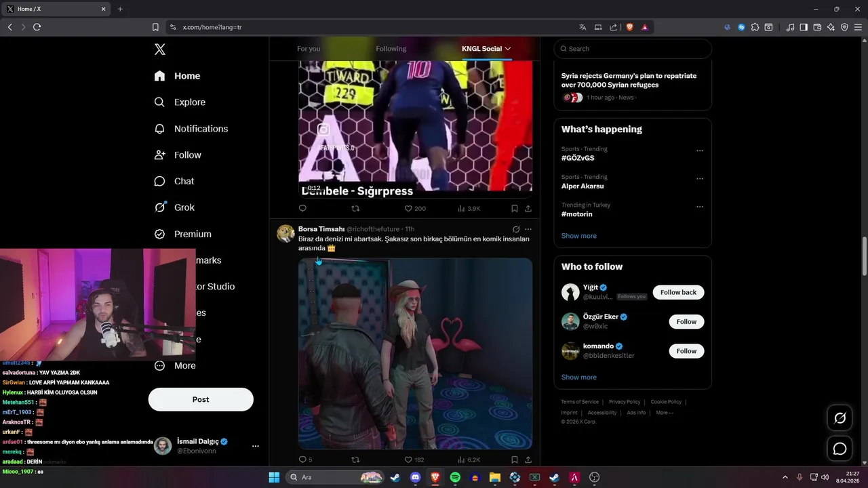Screen dimensions: 868x488
Task: Click the translate page icon in the address bar
Action: 583,27
